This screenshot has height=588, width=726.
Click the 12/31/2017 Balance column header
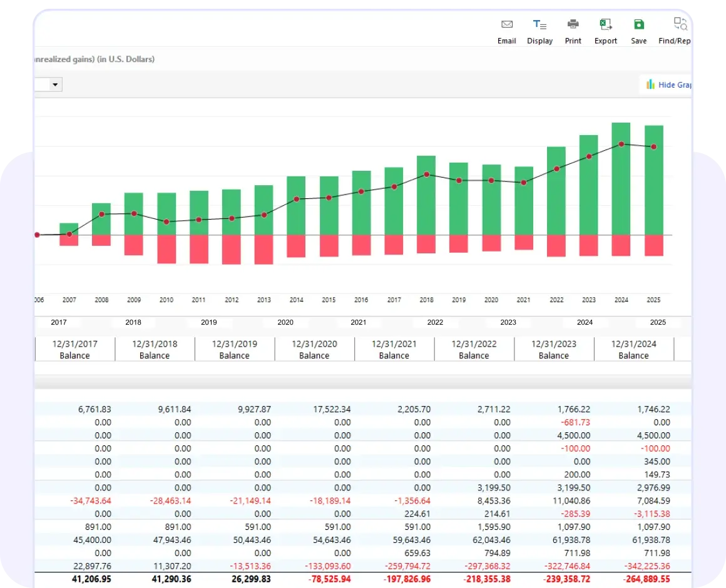point(75,349)
